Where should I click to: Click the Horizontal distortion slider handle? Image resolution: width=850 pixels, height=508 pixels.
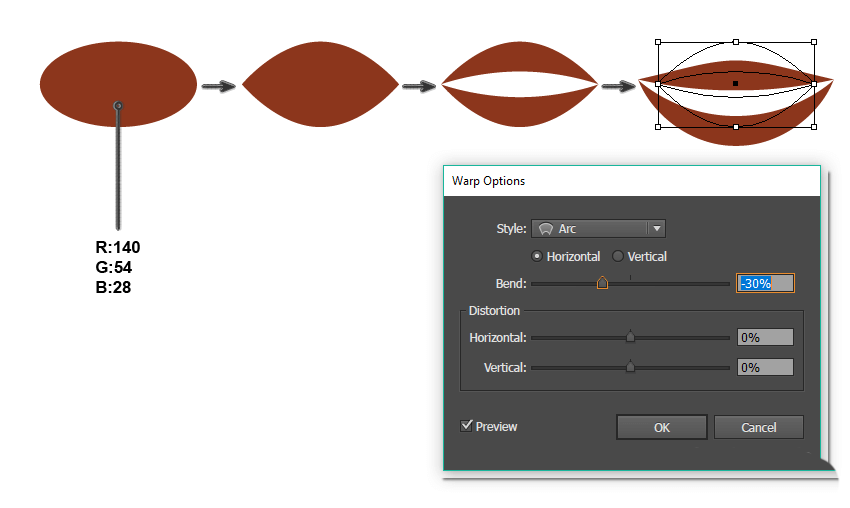coord(630,338)
